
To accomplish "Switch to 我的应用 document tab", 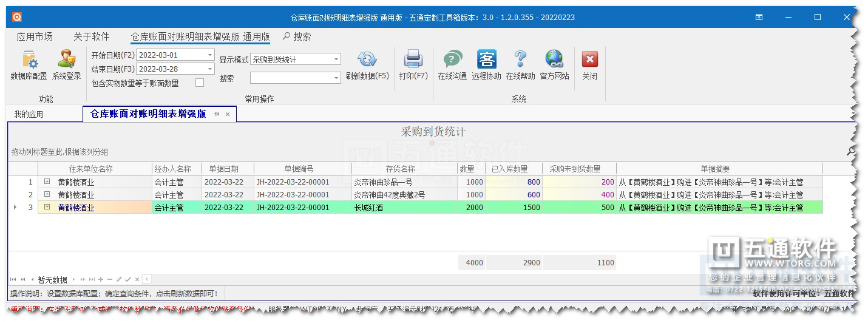I will coord(29,114).
